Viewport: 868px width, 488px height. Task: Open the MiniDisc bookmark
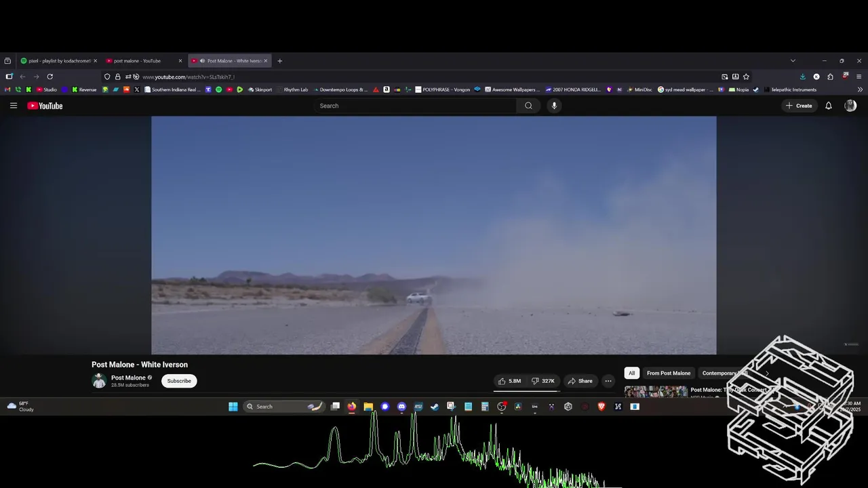click(x=639, y=89)
